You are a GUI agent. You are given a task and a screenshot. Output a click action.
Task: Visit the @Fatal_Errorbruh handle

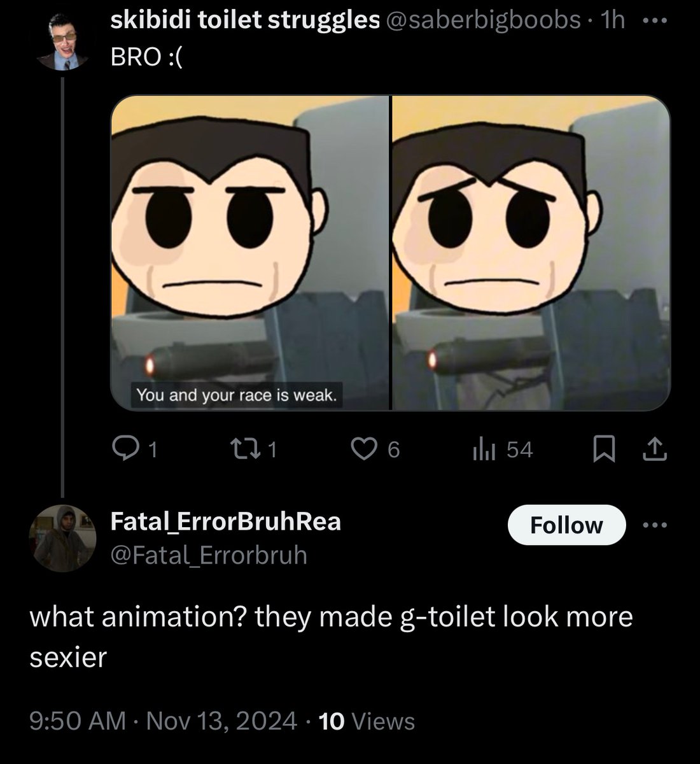click(209, 555)
